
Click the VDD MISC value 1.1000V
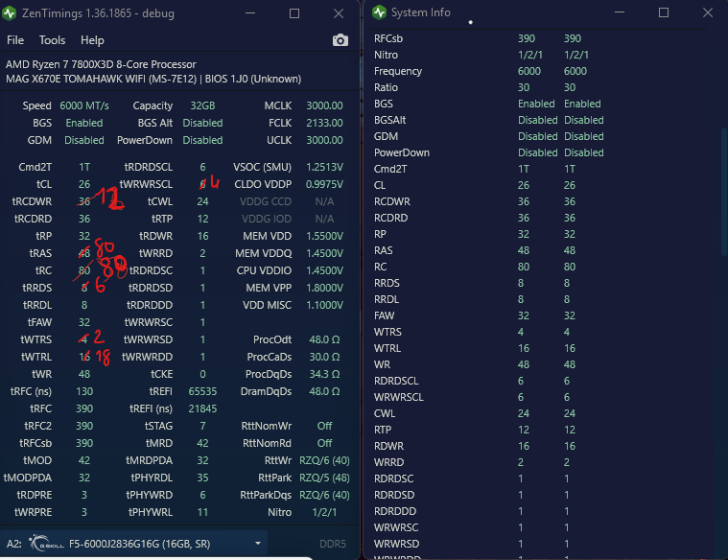(x=324, y=305)
